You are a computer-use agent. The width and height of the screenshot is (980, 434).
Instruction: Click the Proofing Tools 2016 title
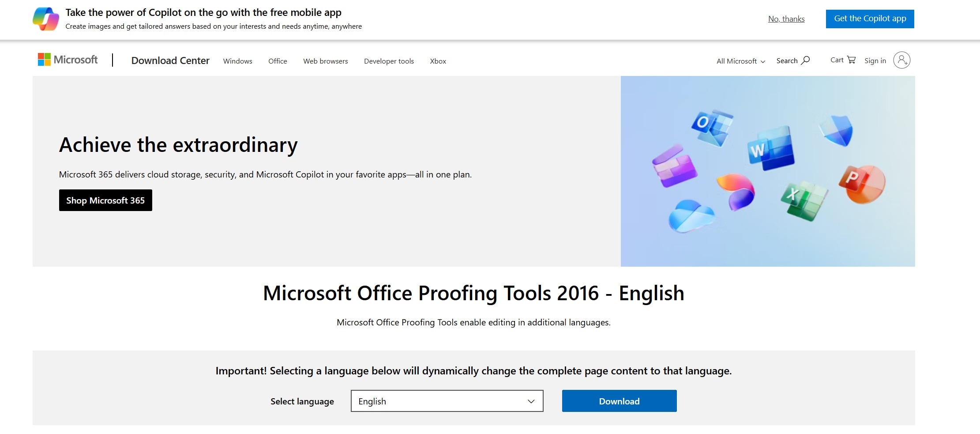pyautogui.click(x=474, y=293)
